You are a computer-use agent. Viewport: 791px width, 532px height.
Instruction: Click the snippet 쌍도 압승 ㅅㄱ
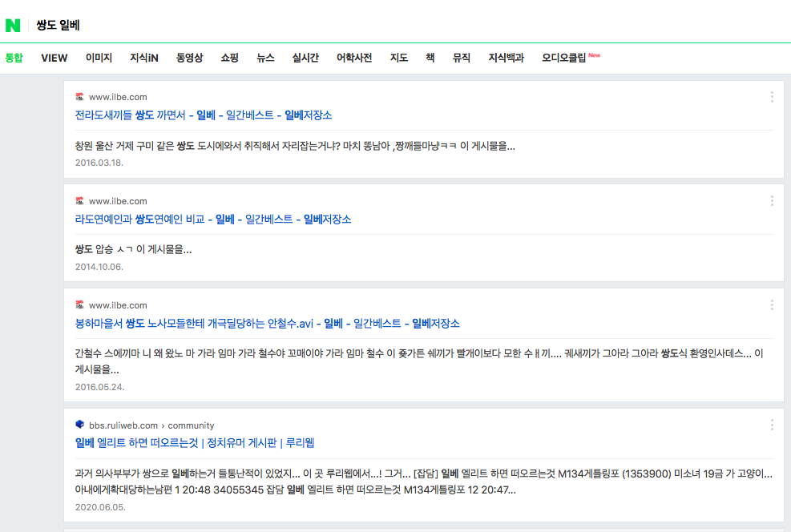coord(133,249)
